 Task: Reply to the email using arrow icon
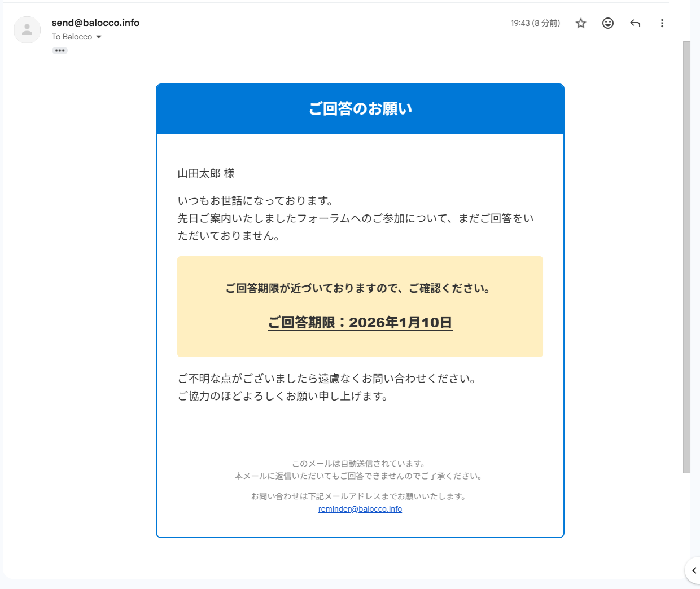click(635, 23)
